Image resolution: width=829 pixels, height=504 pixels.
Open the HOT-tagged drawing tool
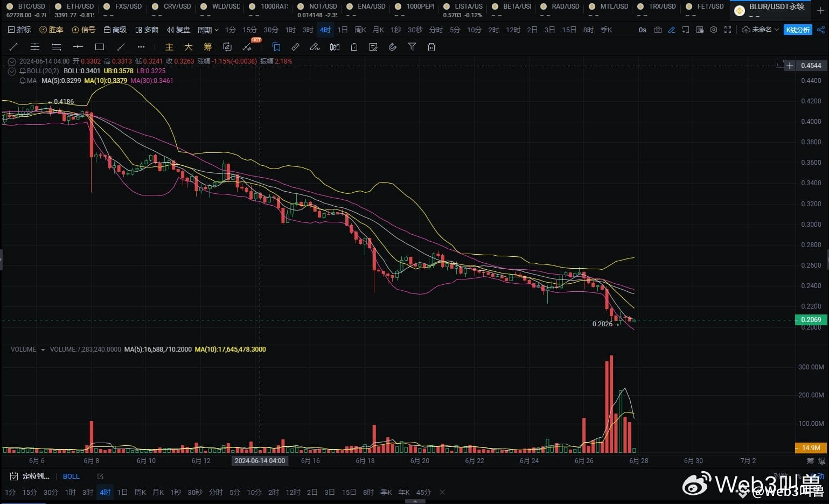(248, 47)
